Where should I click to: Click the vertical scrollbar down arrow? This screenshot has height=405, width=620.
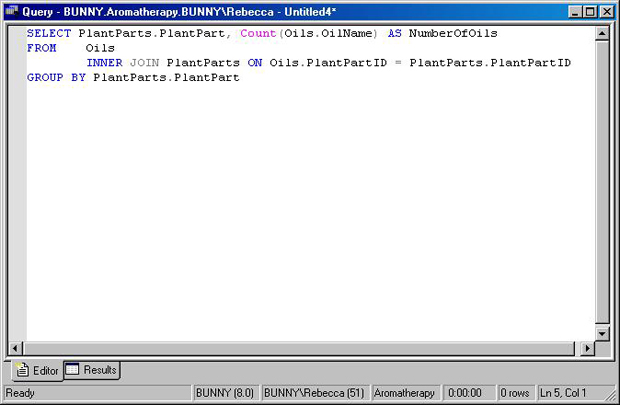coord(602,334)
